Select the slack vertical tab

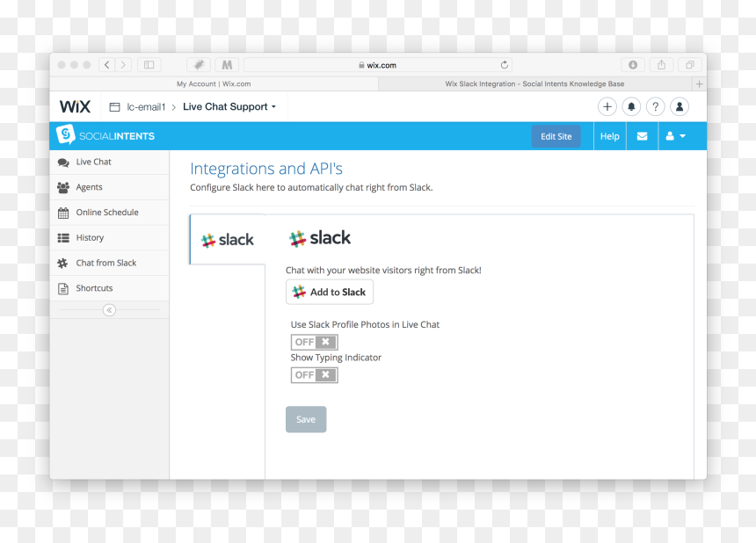[228, 240]
